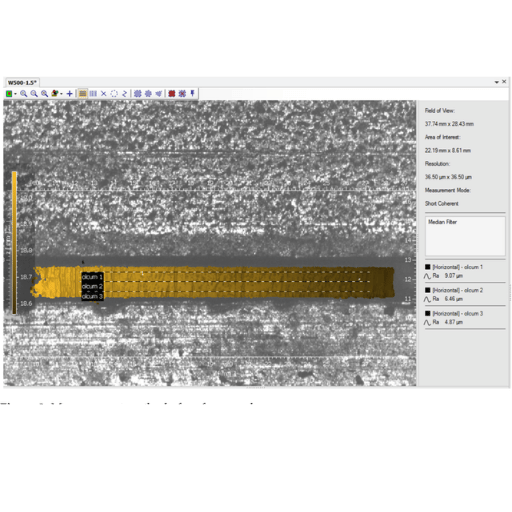Click the Ra 6.46 µm roughness value
The height and width of the screenshot is (512, 512).
pos(448,299)
